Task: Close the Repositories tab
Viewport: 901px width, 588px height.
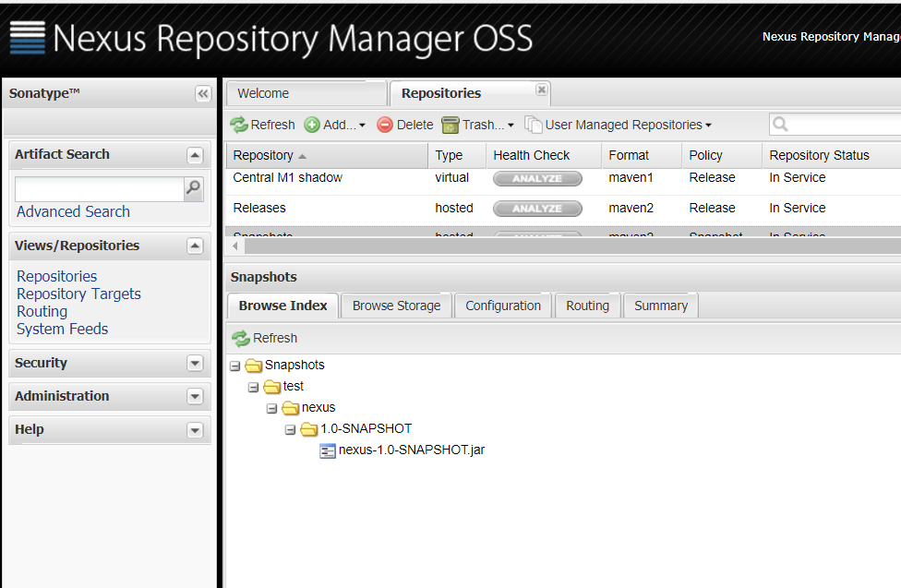Action: tap(541, 90)
